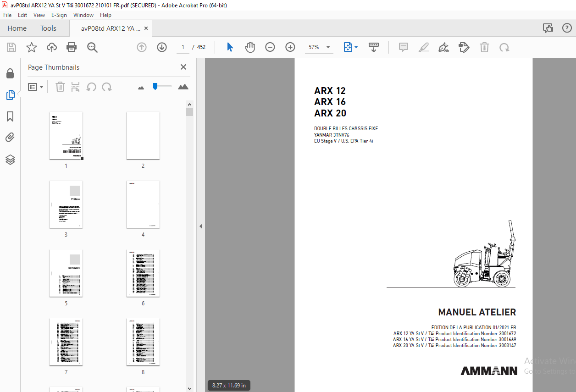Bookmark file with the star icon
Image resolution: width=576 pixels, height=392 pixels.
coord(31,47)
